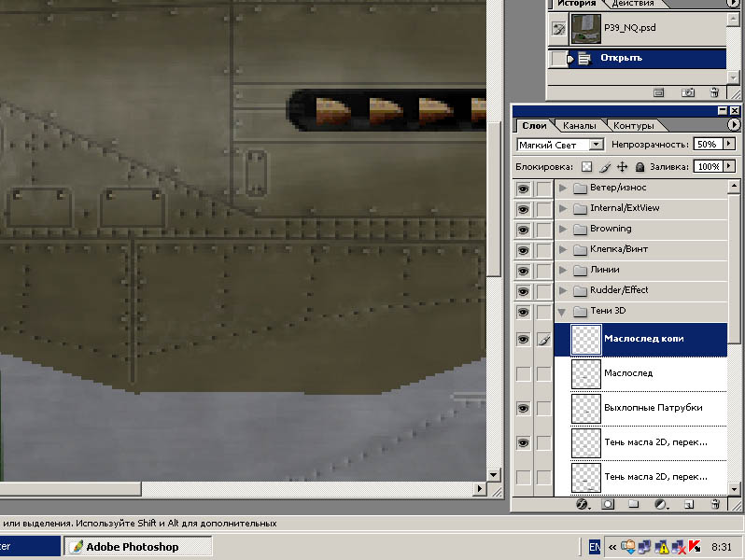The height and width of the screenshot is (560, 745).
Task: Hide the Ветер/износ layer group
Action: [x=523, y=188]
